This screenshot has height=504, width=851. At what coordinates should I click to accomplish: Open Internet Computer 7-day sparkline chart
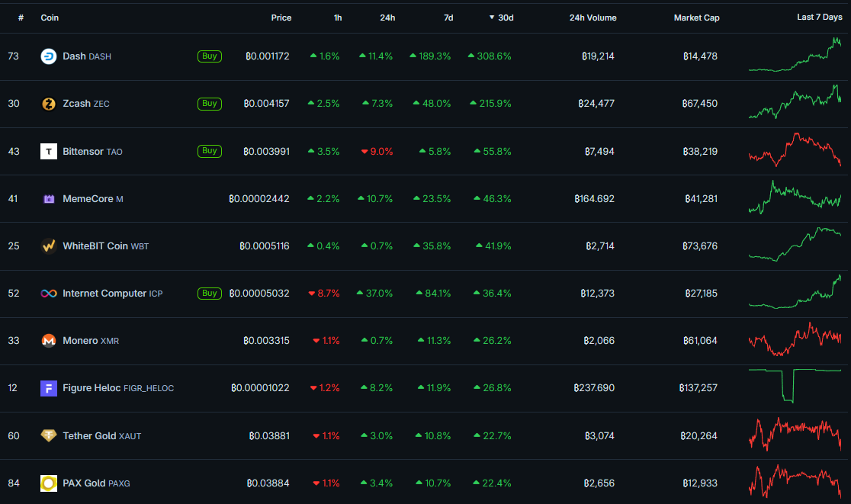pyautogui.click(x=795, y=291)
